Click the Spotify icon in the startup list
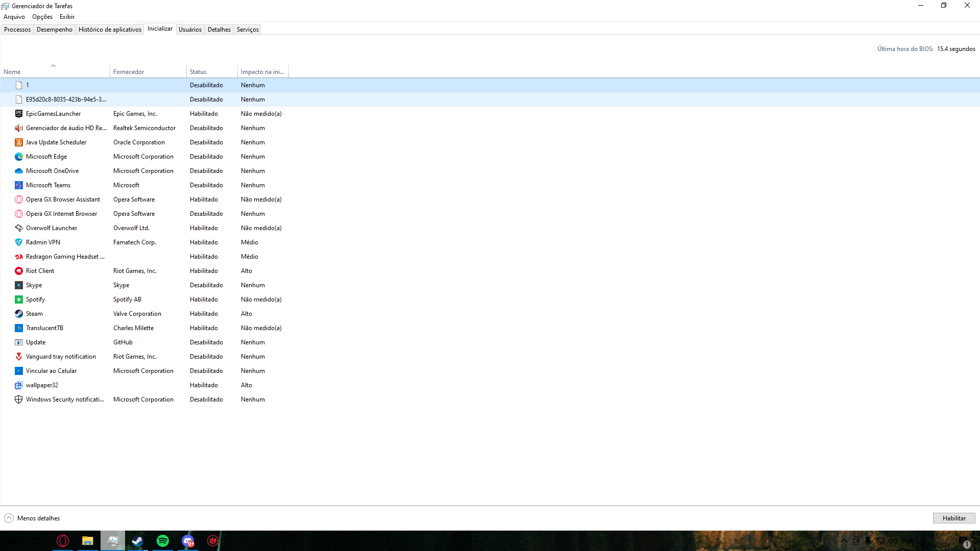This screenshot has height=551, width=980. tap(19, 299)
